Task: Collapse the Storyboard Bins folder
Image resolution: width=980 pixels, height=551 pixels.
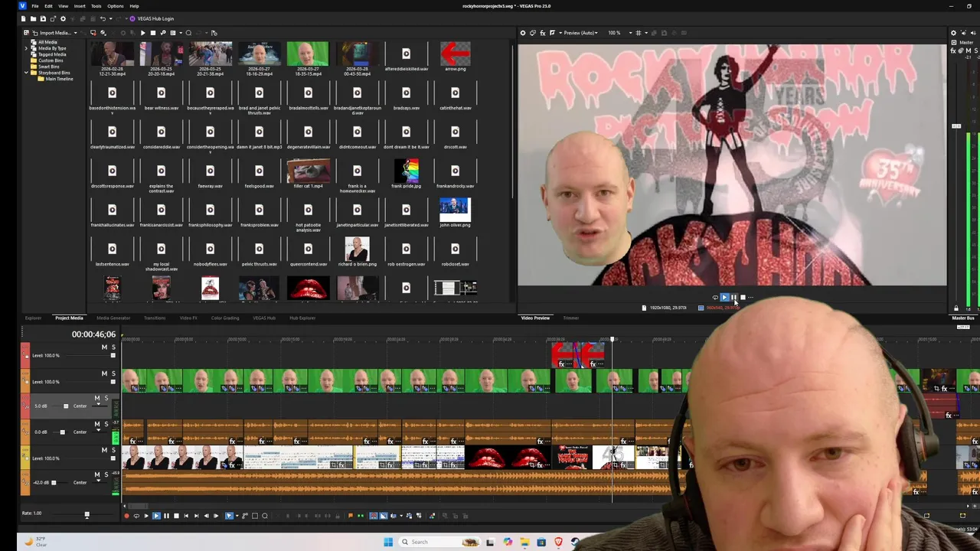Action: (x=26, y=73)
